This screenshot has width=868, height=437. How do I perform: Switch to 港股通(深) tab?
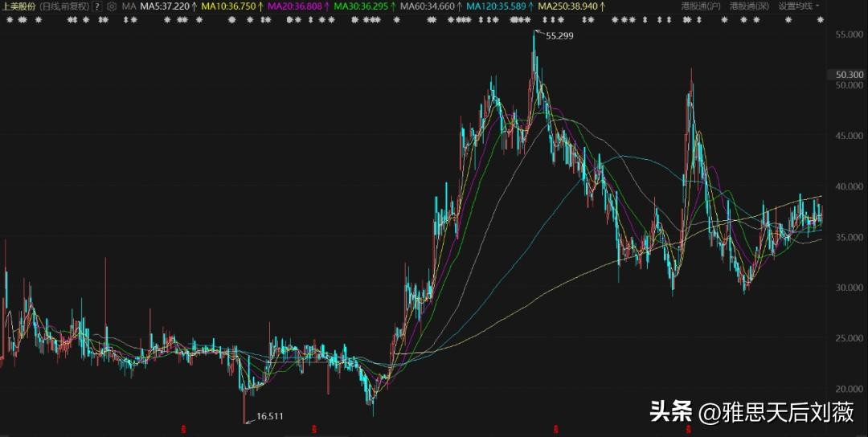click(749, 6)
